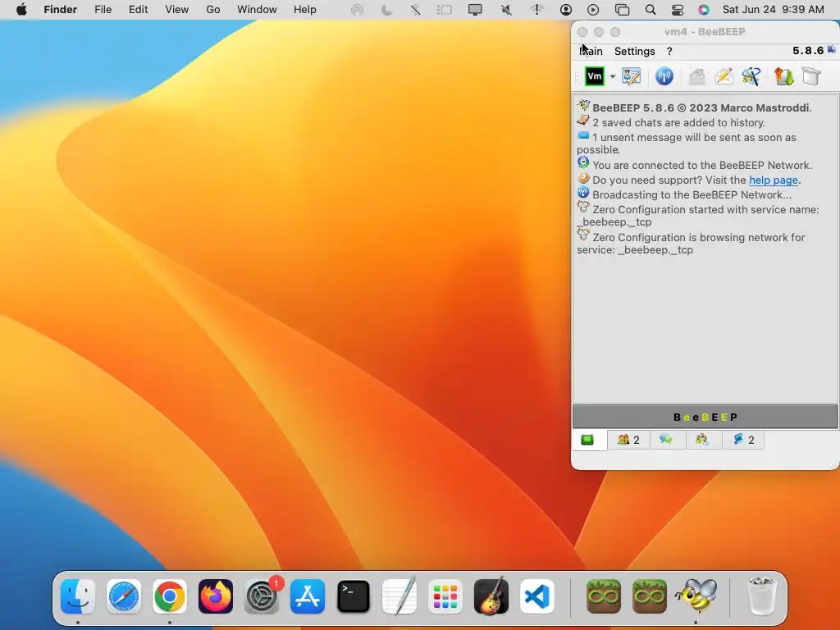The image size is (840, 630).
Task: Open the Main menu in BeeBEEP
Action: (x=591, y=51)
